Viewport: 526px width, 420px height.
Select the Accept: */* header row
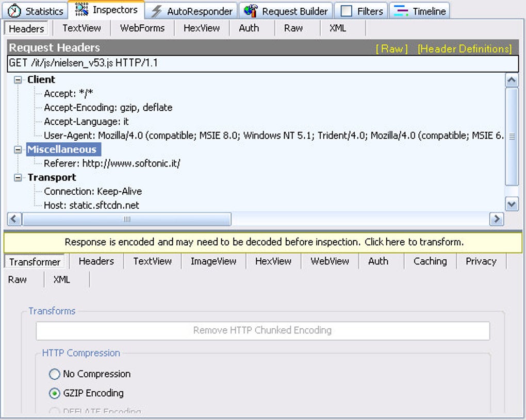(69, 93)
